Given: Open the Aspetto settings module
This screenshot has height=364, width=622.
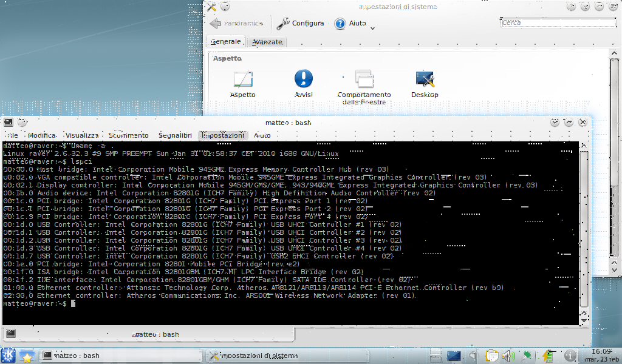Looking at the screenshot, I should [242, 83].
